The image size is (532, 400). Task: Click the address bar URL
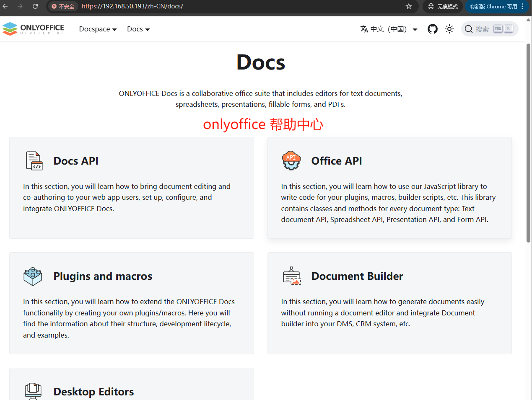[132, 6]
